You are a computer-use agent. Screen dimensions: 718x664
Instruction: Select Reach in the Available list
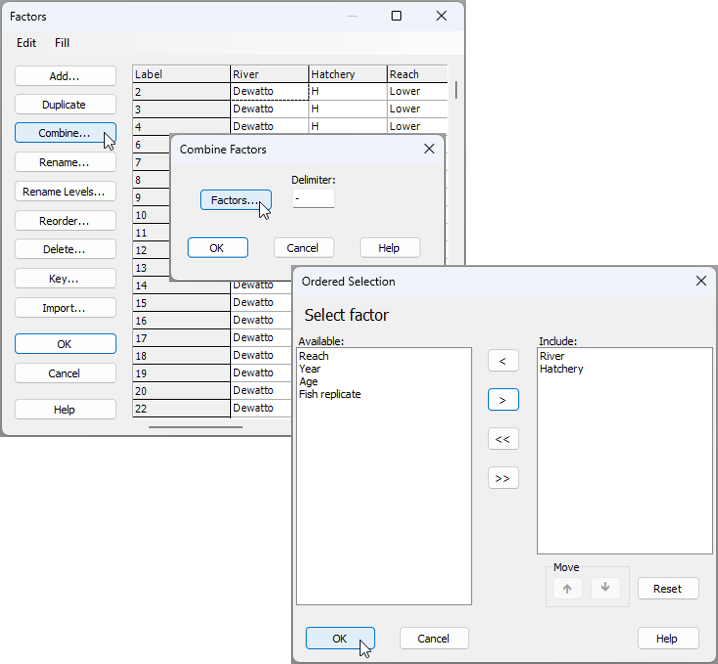click(x=313, y=356)
